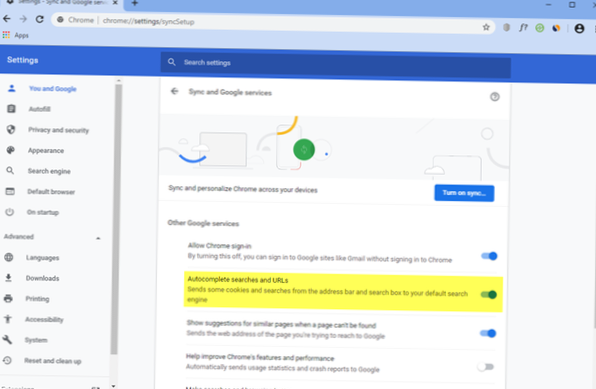Select Search engine in sidebar
The width and height of the screenshot is (596, 389).
click(x=49, y=171)
